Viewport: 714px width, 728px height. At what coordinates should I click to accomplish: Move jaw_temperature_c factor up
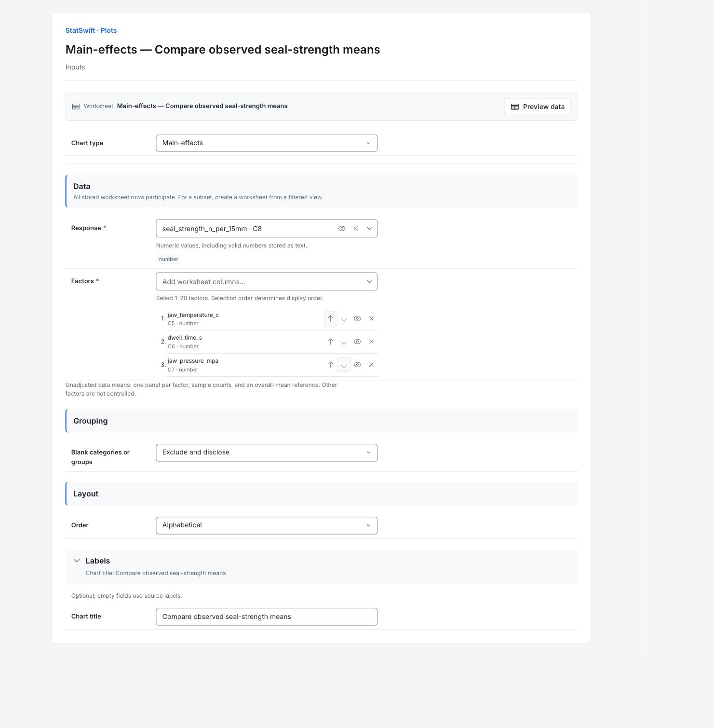[x=330, y=318]
